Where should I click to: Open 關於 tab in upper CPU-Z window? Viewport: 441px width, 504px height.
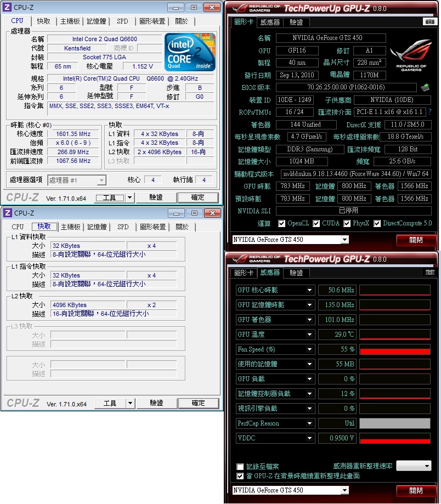click(182, 21)
